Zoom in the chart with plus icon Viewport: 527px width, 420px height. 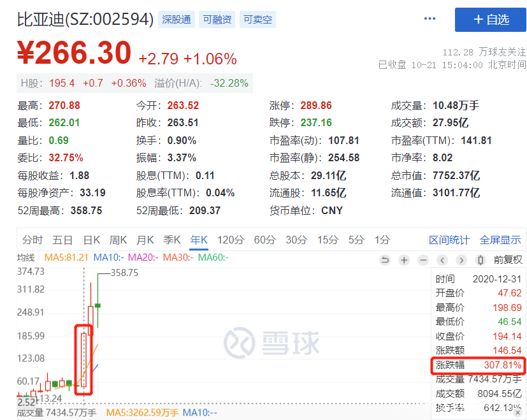point(404,260)
